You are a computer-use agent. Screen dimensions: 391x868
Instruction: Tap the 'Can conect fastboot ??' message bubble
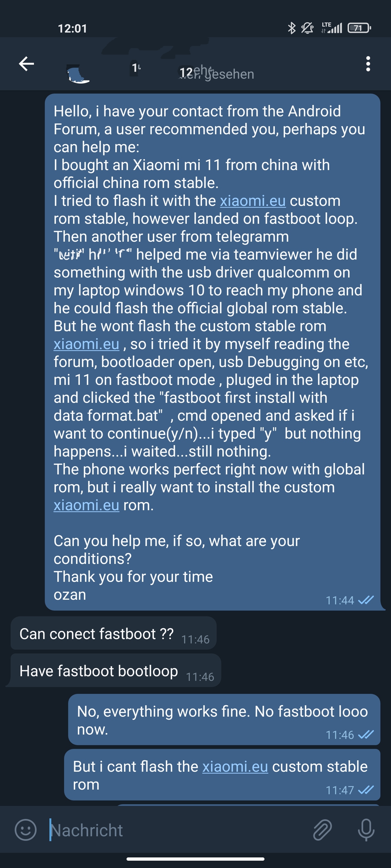114,633
